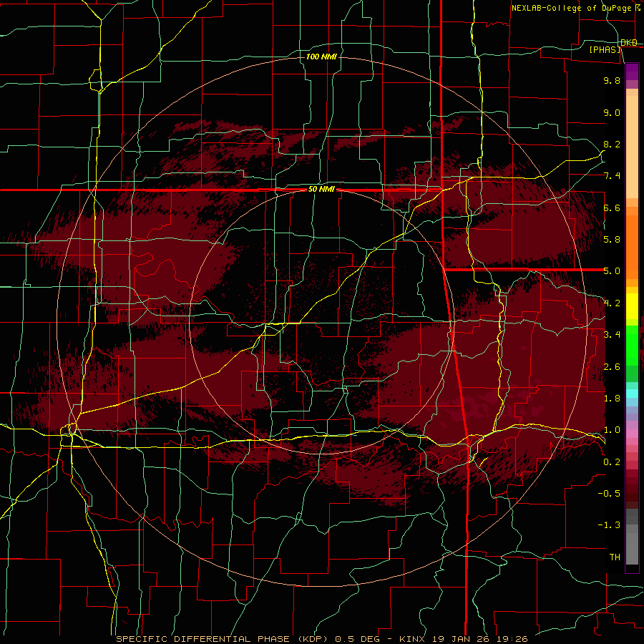The height and width of the screenshot is (644, 644).
Task: Click the 7.4 legend scale value
Action: [612, 176]
